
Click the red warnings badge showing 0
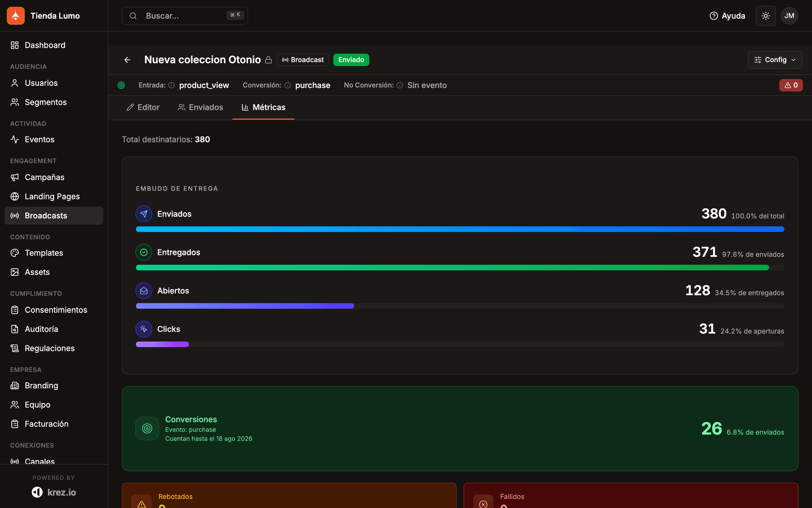click(x=791, y=85)
